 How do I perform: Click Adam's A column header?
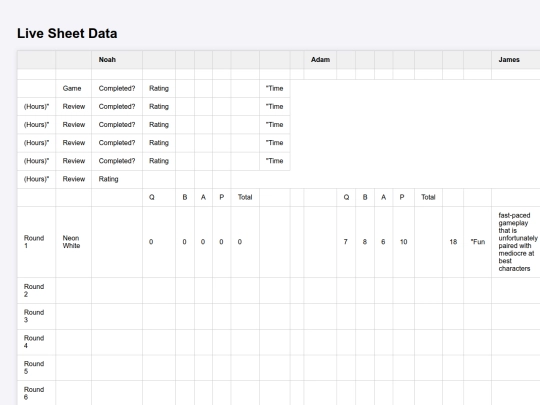(383, 197)
